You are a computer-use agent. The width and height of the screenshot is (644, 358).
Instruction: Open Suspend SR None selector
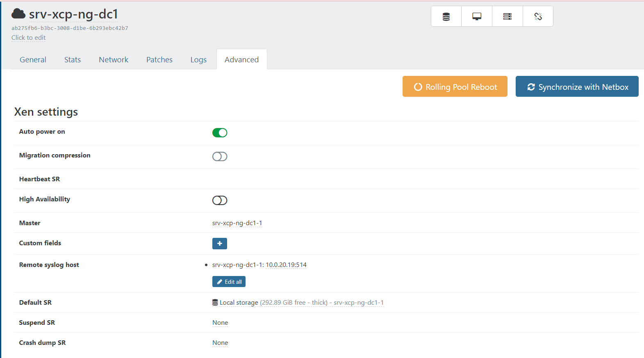tap(220, 323)
